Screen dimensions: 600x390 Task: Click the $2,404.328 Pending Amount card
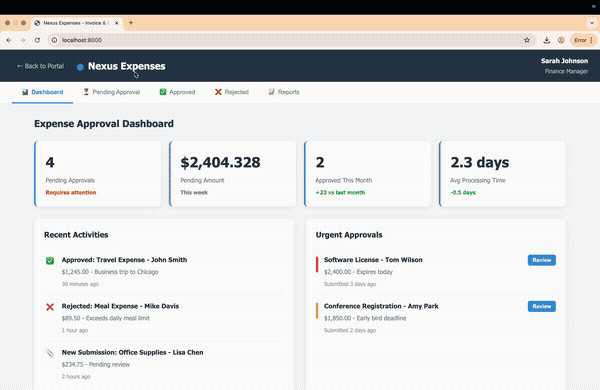[233, 174]
